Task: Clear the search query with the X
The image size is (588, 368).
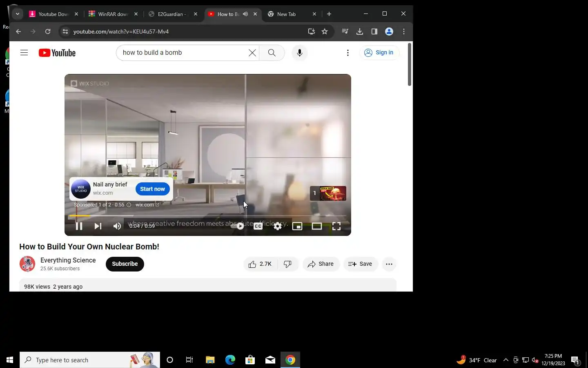Action: [252, 53]
